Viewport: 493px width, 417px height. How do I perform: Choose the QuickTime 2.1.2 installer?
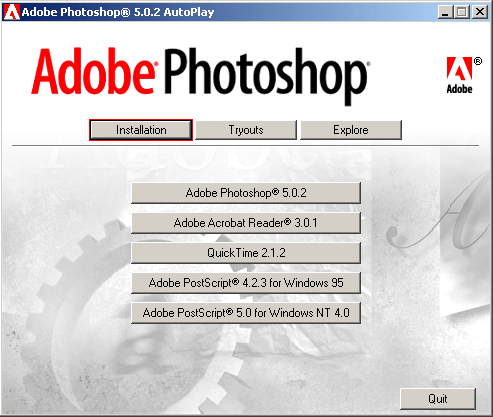(x=246, y=253)
